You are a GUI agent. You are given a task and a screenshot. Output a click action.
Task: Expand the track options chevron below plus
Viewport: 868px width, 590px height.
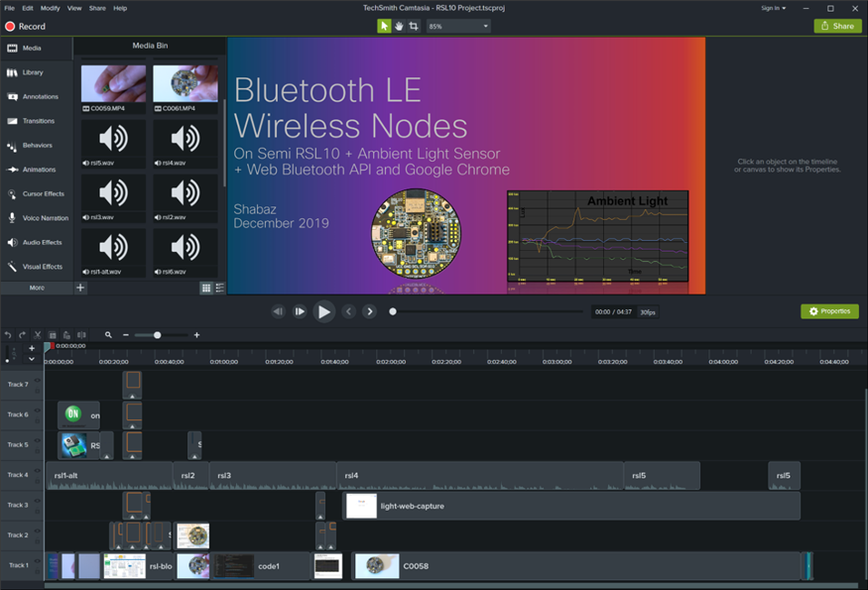coord(32,359)
